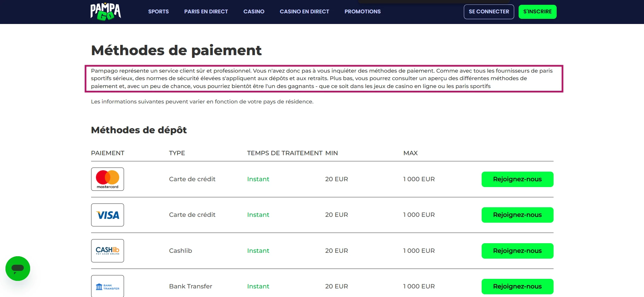Click Rejoignez-nous in the VISA row
Image resolution: width=644 pixels, height=297 pixels.
point(517,215)
